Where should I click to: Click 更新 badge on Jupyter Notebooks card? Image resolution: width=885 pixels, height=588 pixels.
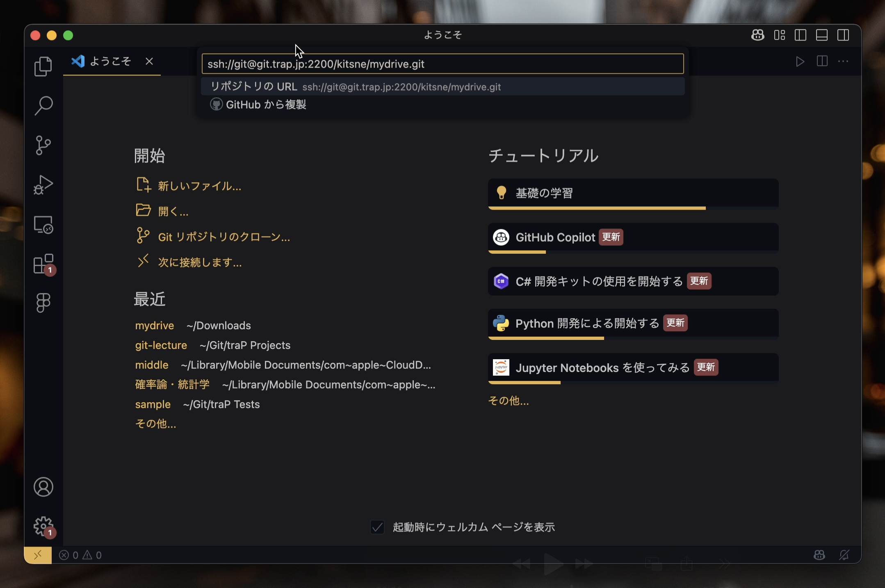point(706,367)
